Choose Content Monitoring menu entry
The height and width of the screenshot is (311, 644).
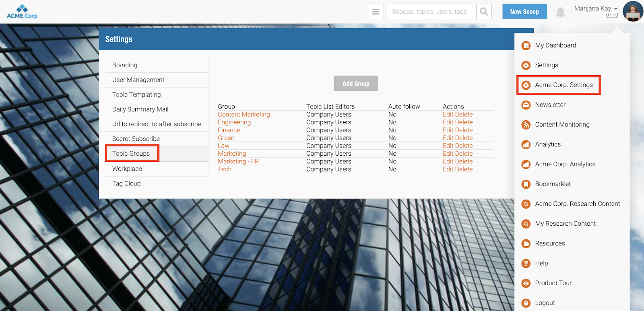click(562, 125)
